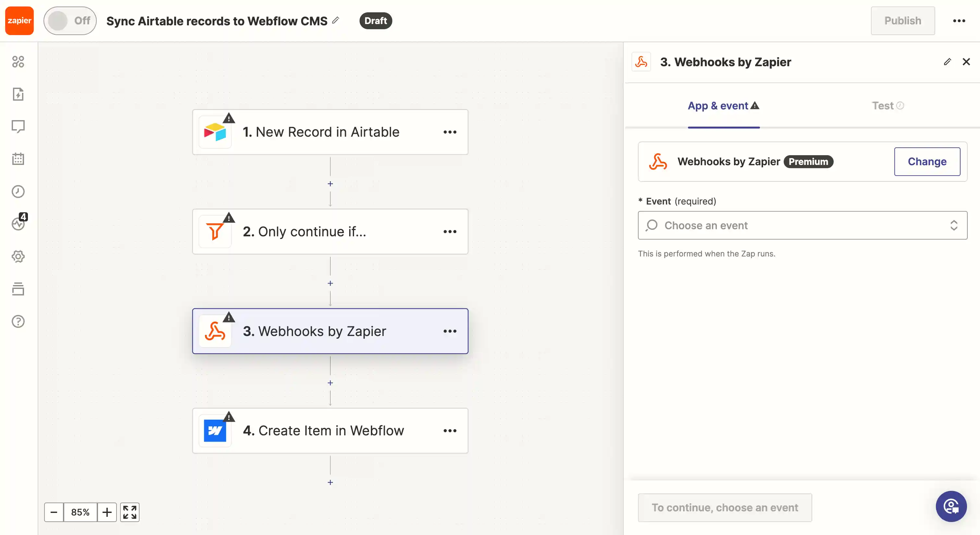The width and height of the screenshot is (980, 535).
Task: Edit the Zap title pencil icon
Action: 335,20
